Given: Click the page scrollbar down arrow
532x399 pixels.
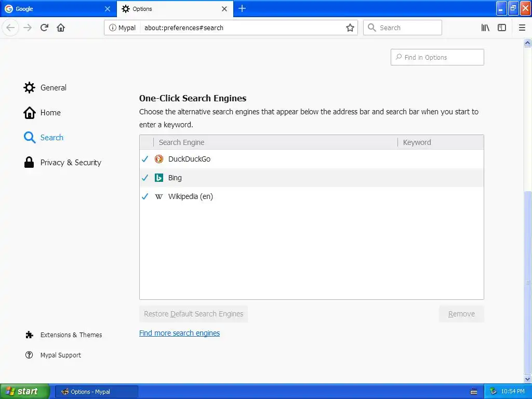Looking at the screenshot, I should click(527, 379).
